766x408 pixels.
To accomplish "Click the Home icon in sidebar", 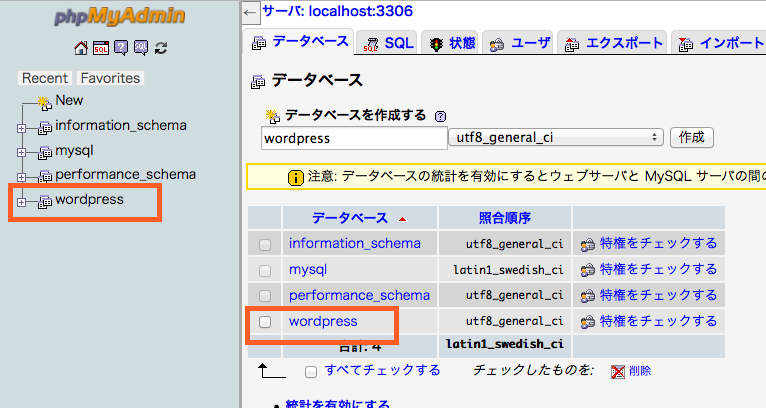I will [82, 47].
